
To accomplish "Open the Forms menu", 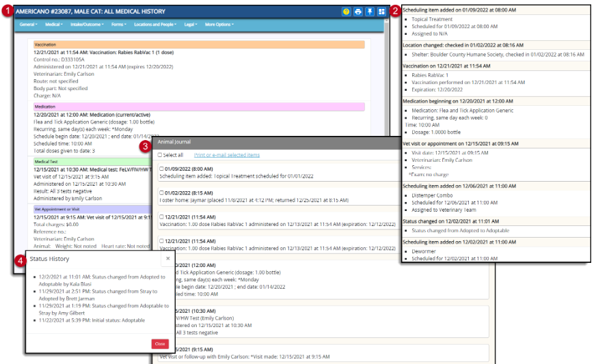I will (118, 25).
